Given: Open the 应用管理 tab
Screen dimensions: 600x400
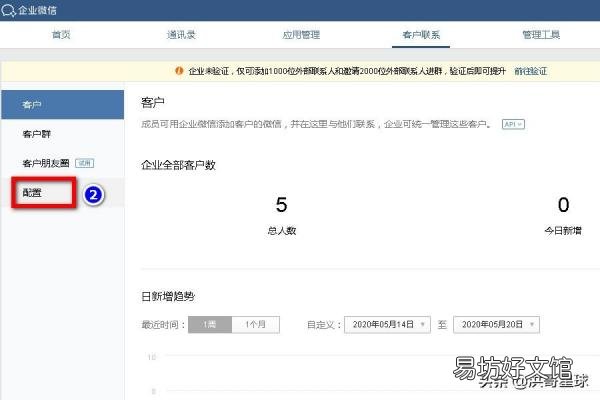Looking at the screenshot, I should [x=301, y=35].
